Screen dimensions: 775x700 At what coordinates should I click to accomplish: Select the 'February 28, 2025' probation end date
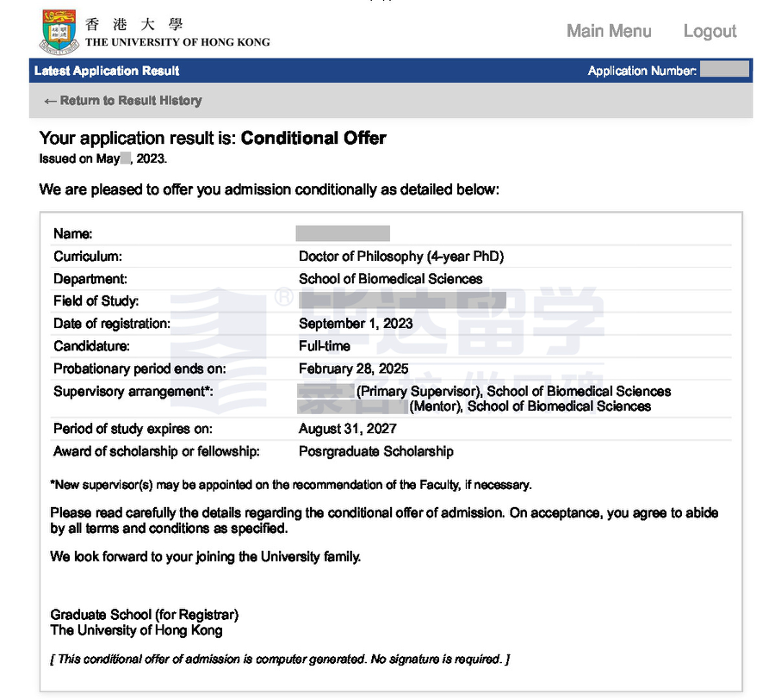tap(353, 369)
